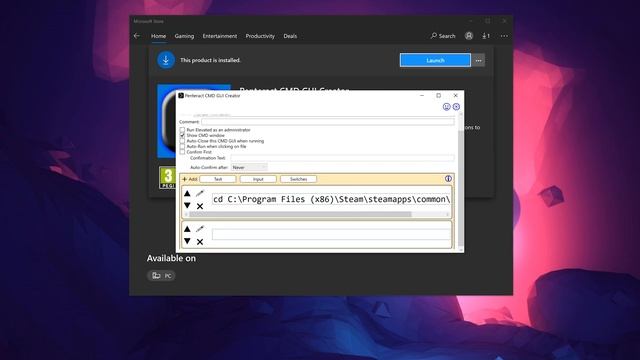Open the Home tab in Microsoft Store
Viewport: 640px width, 360px height.
point(158,36)
